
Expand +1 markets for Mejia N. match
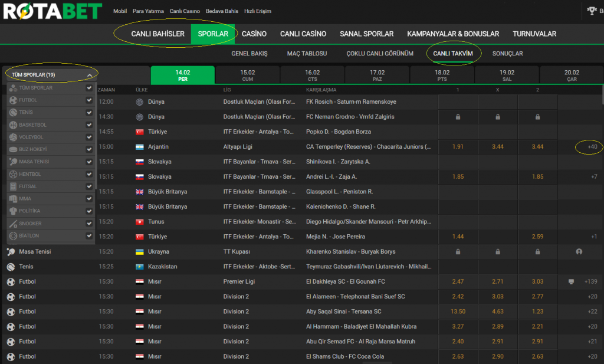coord(594,237)
